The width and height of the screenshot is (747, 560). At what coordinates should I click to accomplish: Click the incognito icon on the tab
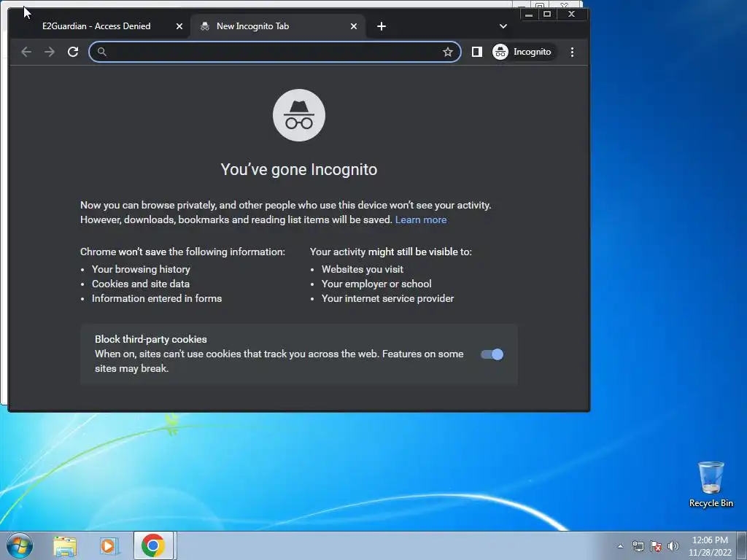(x=205, y=26)
